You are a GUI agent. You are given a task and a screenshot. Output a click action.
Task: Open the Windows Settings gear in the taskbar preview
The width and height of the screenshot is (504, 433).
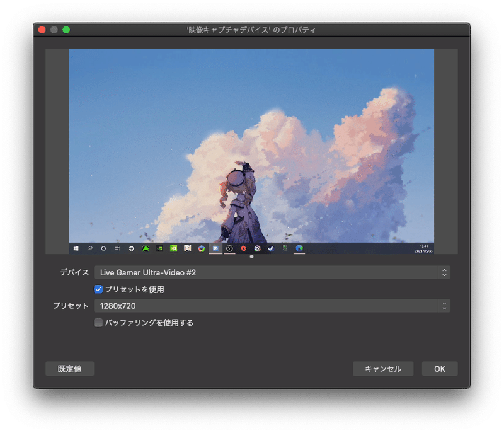tap(132, 248)
